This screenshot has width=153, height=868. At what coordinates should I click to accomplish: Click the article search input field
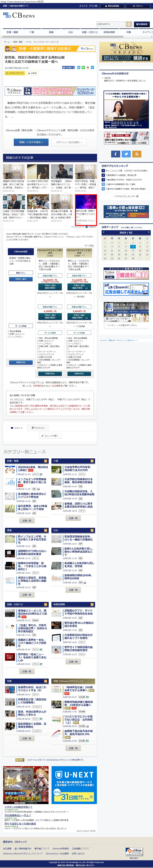[111, 24]
